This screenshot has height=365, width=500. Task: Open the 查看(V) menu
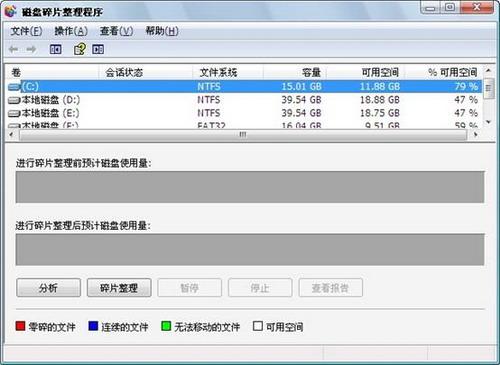click(116, 31)
